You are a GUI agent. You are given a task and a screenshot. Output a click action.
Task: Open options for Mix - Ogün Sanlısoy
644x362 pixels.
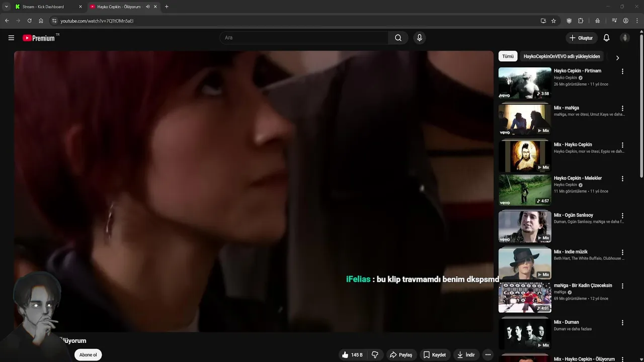(x=622, y=215)
